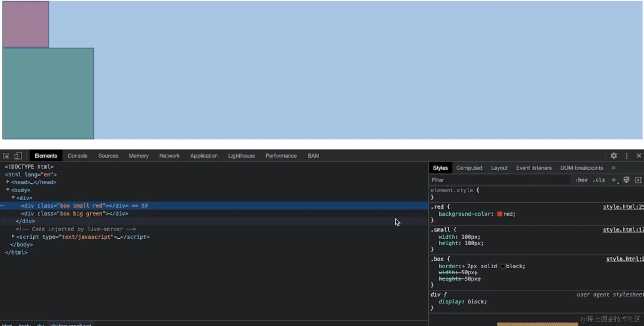This screenshot has width=644, height=326.
Task: Open style.html source link for .red rule
Action: pyautogui.click(x=623, y=207)
